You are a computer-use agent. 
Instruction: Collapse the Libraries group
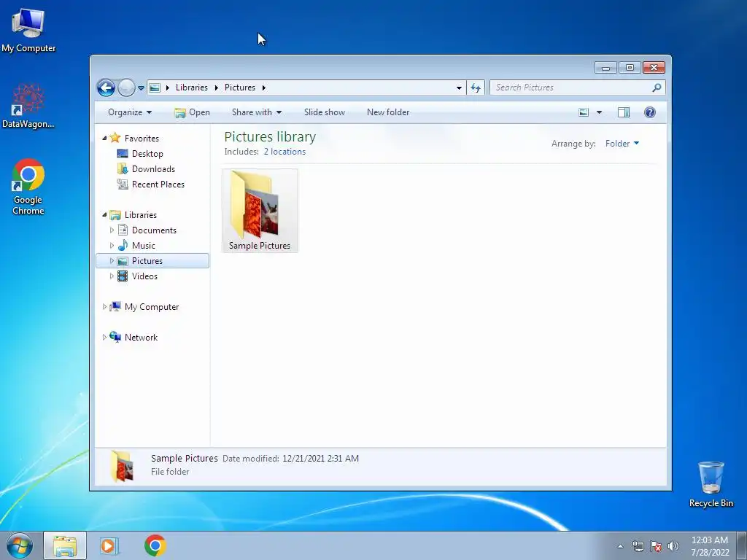coord(104,215)
